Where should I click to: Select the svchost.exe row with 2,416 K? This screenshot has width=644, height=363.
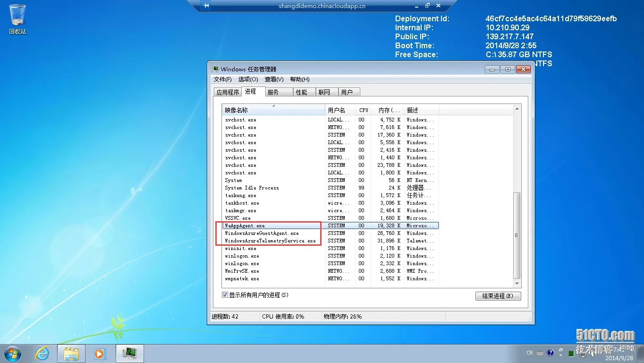pyautogui.click(x=330, y=150)
